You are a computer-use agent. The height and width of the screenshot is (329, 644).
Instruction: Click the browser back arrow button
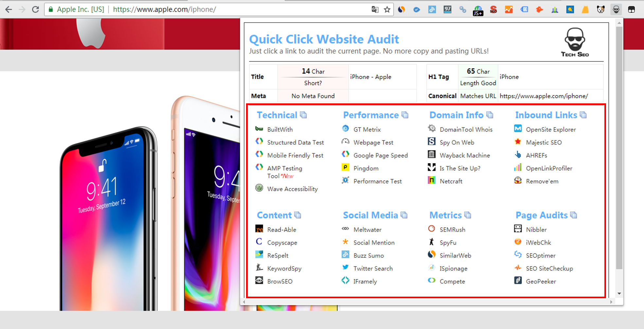(9, 9)
